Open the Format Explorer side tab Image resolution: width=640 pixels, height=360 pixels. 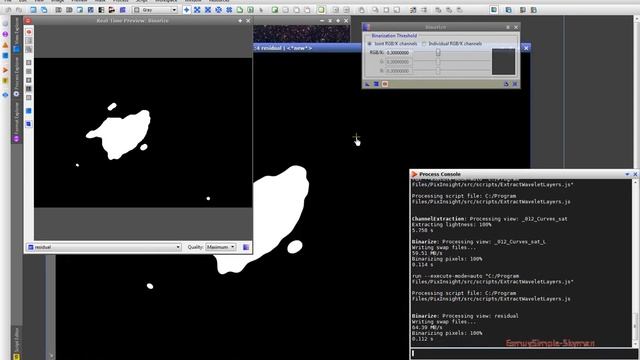[16, 122]
